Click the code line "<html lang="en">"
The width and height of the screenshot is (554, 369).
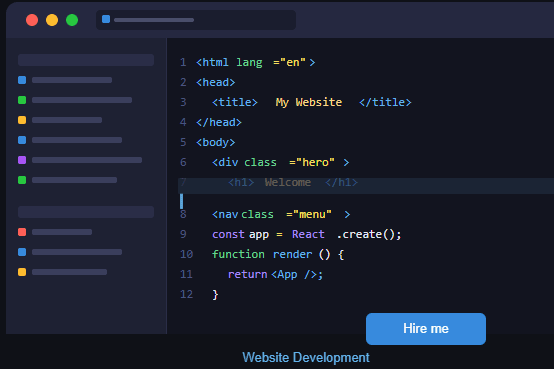[255, 63]
